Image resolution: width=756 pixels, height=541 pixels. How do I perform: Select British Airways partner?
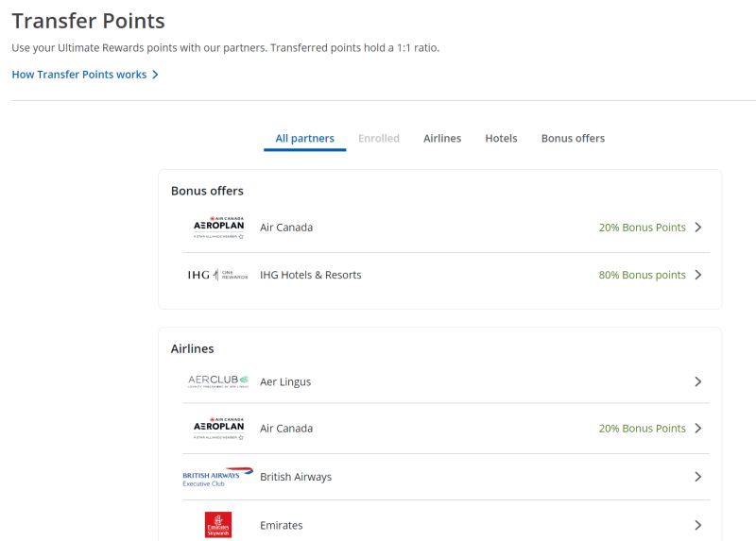296,477
